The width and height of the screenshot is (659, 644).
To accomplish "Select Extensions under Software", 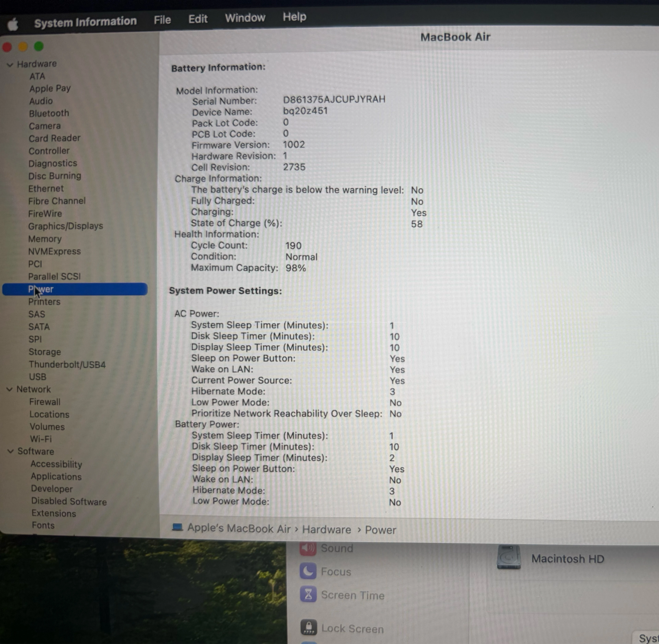I will 54,513.
